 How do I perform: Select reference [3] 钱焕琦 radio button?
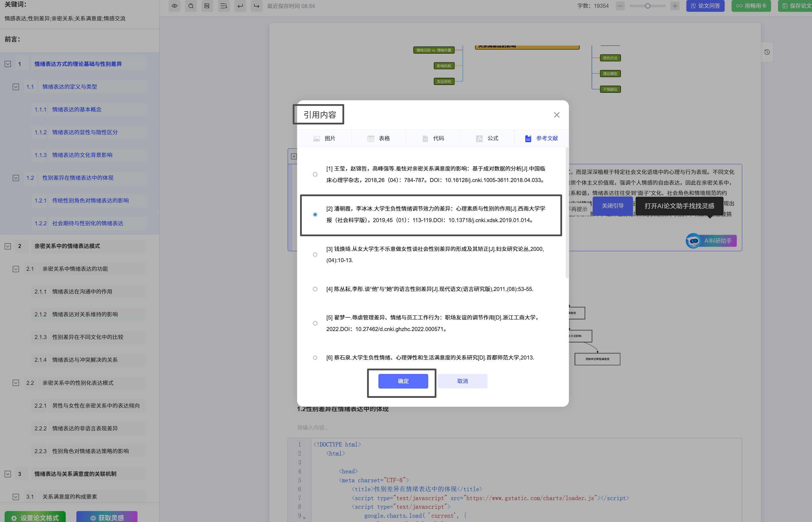click(x=315, y=255)
